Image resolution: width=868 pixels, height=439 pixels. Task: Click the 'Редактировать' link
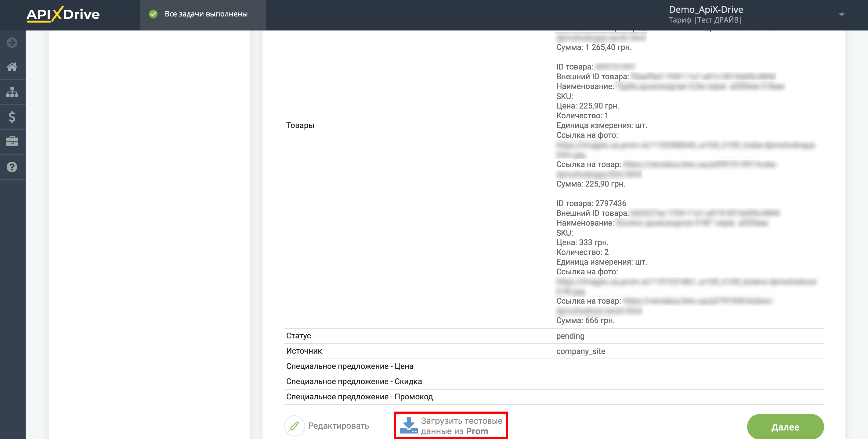tap(339, 426)
